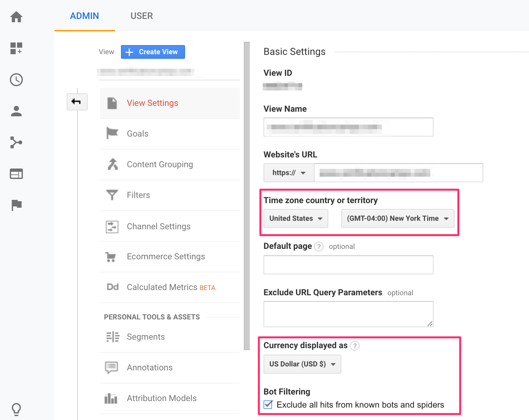The width and height of the screenshot is (529, 420).
Task: Open the United States country dropdown
Action: click(296, 218)
